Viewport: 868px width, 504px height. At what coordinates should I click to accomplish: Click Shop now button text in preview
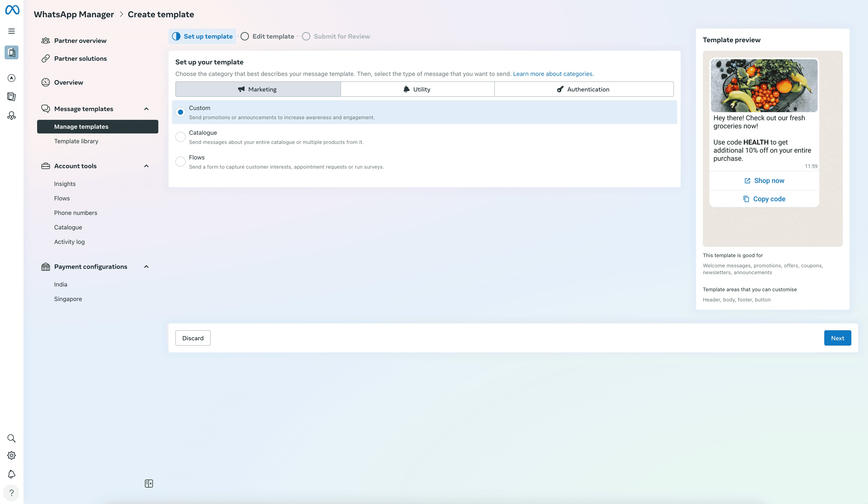point(769,181)
